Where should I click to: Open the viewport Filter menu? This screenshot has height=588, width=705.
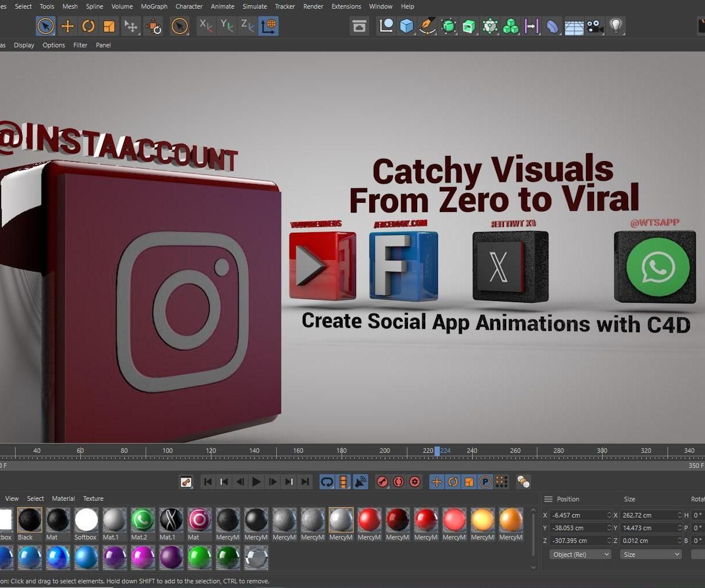coord(80,45)
